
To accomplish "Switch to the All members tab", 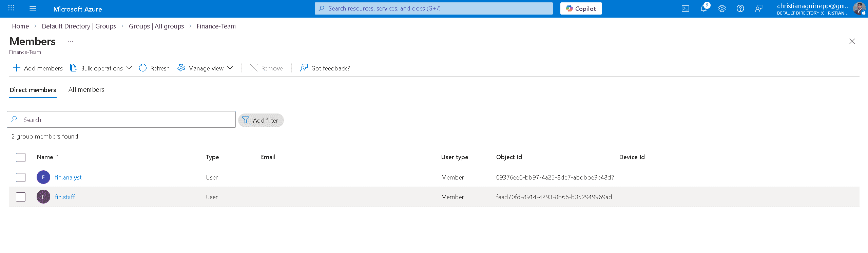I will (86, 90).
